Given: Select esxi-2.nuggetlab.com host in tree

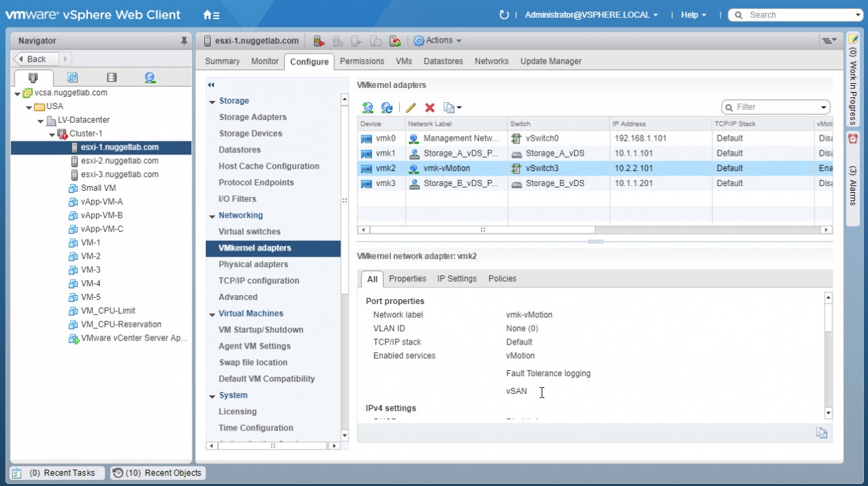Looking at the screenshot, I should (x=119, y=161).
